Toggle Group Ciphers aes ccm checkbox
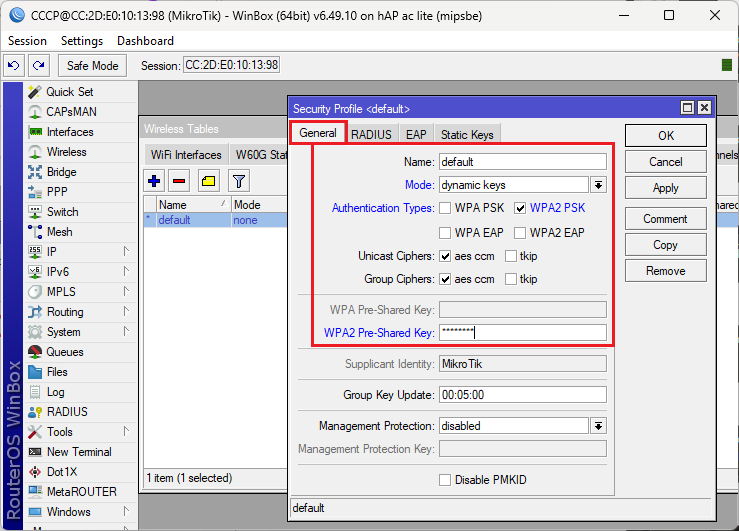 coord(445,279)
